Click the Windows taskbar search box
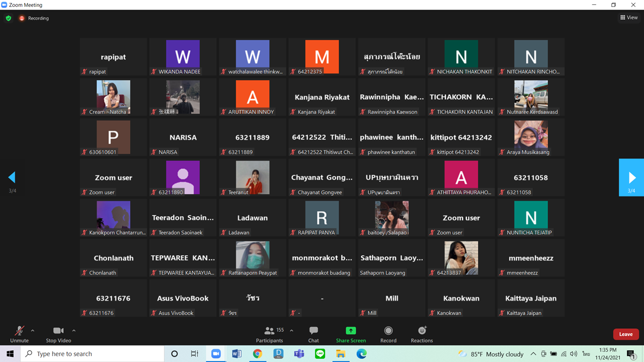This screenshot has width=644, height=362. click(92, 354)
